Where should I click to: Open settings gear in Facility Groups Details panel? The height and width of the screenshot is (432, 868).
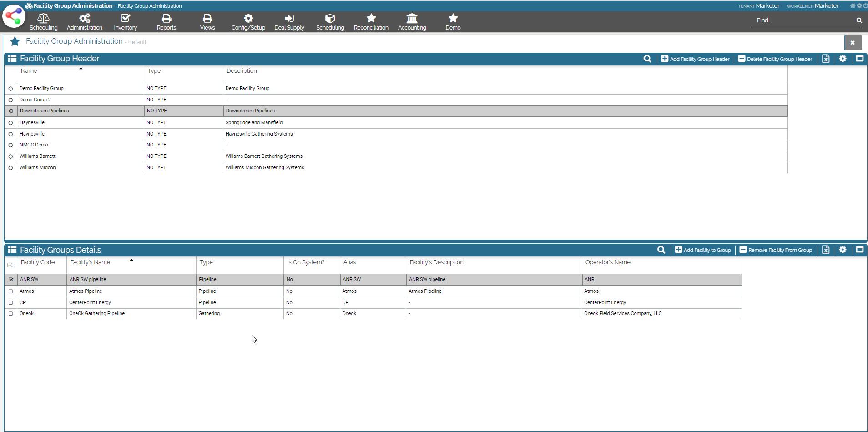coord(843,250)
